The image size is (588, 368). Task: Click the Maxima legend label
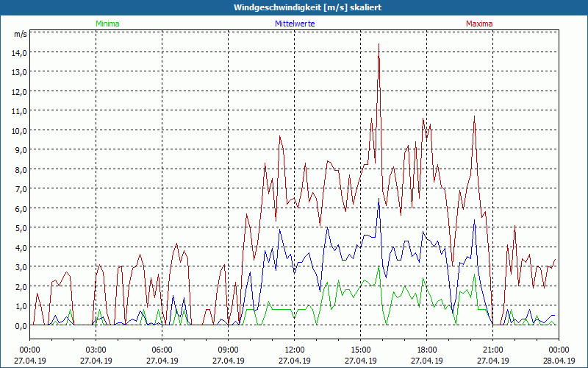coord(479,24)
